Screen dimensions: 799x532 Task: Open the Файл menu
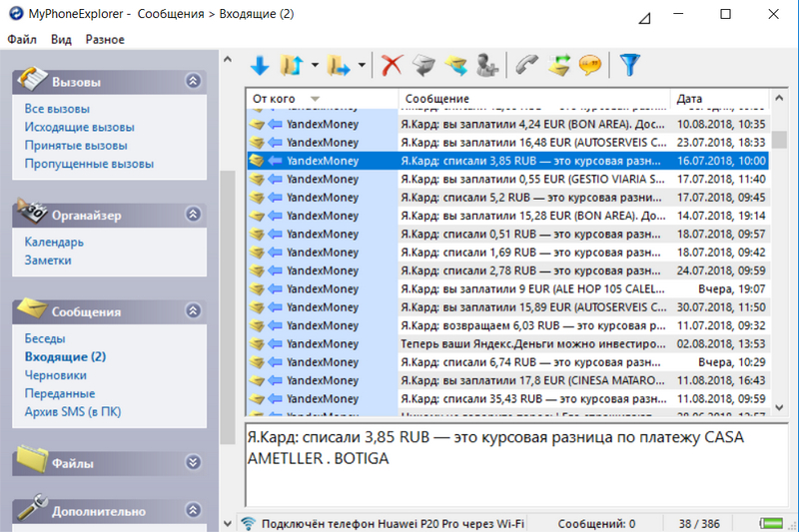pos(22,40)
